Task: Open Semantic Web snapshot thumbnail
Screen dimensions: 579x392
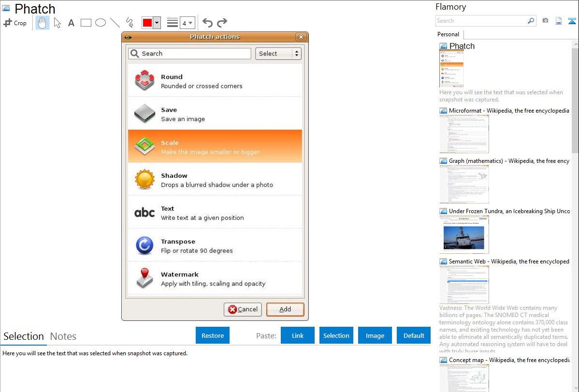Action: 464,285
